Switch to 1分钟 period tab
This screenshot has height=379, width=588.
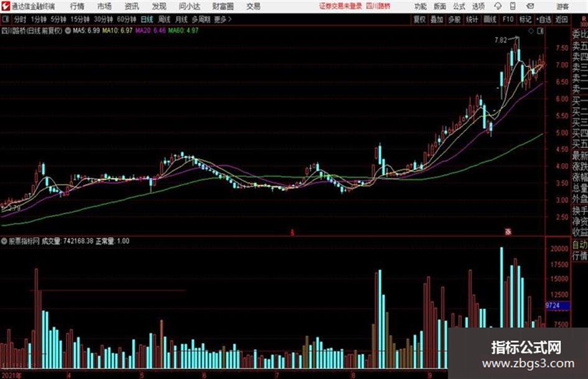point(38,19)
